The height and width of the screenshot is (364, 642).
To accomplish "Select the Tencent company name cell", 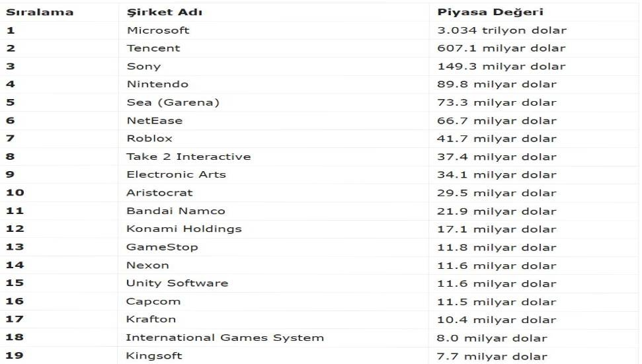I will [x=153, y=48].
